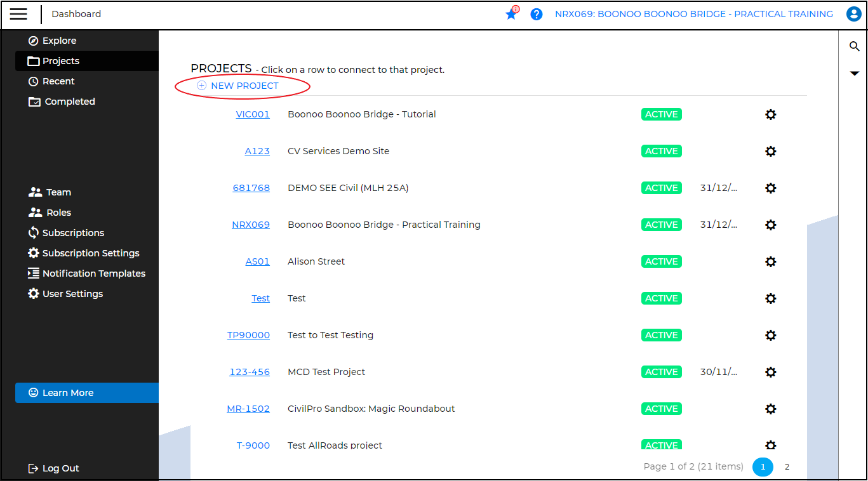
Task: Open the hamburger menu icon
Action: (x=18, y=14)
